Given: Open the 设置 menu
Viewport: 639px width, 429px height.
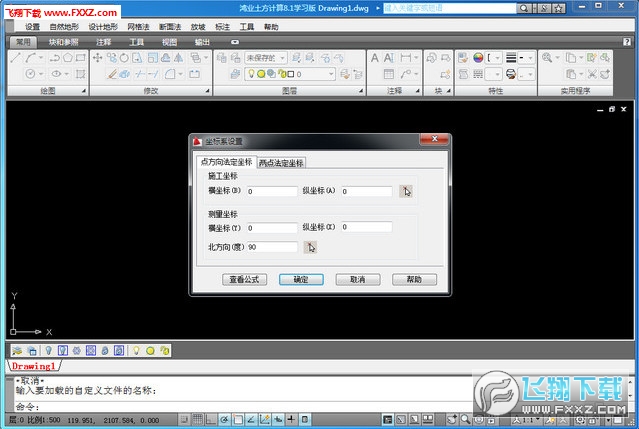Looking at the screenshot, I should coord(33,27).
